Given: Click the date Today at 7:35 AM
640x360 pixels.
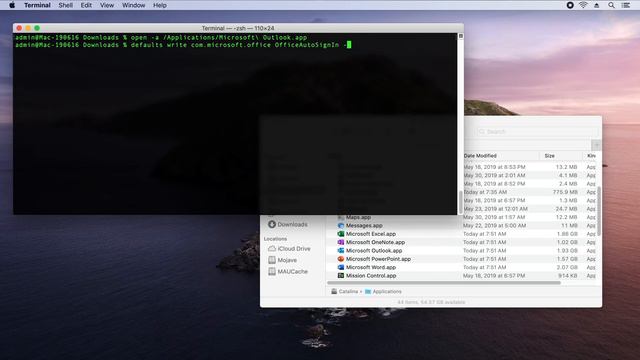Looking at the screenshot, I should tap(485, 192).
